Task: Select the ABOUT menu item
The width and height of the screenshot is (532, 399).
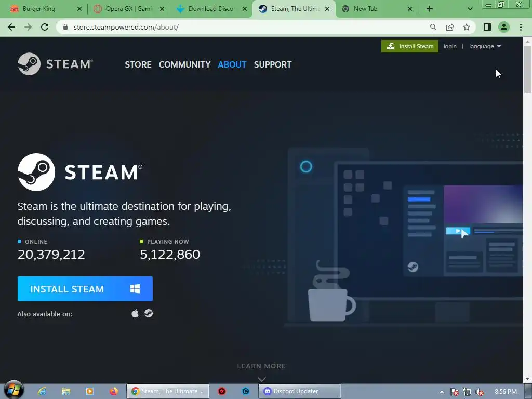Action: [x=232, y=64]
